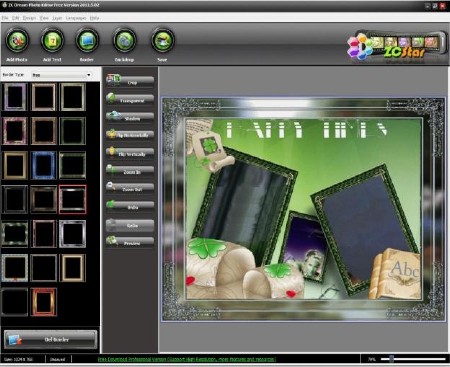Screen dimensions: 450x367
Task: Pick the purple-tinted border in first row
Action: click(x=15, y=97)
